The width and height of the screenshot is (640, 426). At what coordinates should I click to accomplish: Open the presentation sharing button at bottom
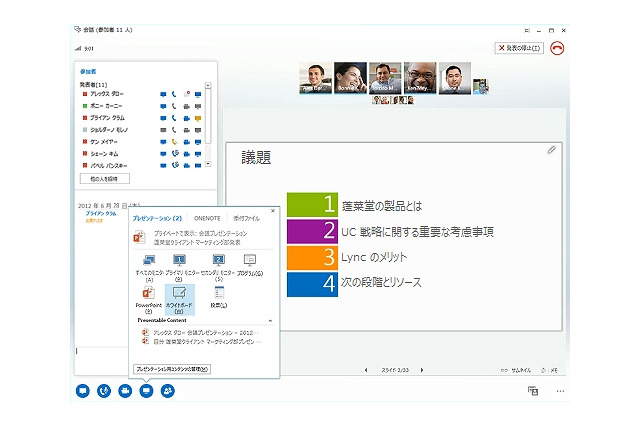click(x=146, y=391)
